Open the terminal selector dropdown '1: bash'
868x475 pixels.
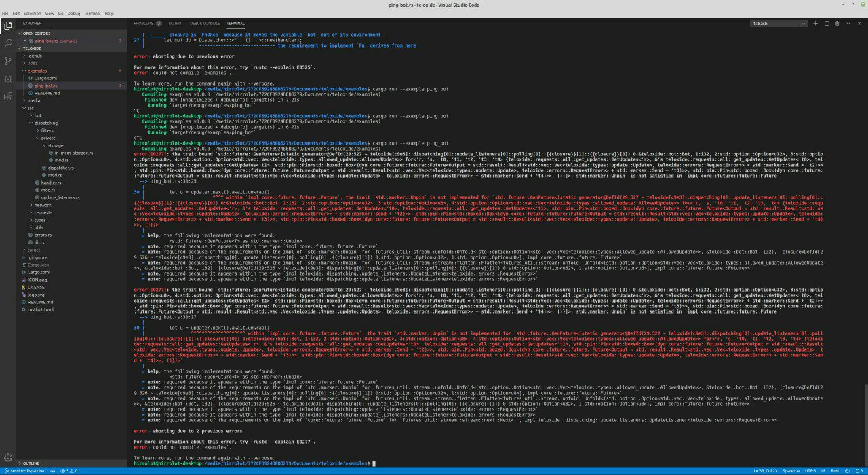click(x=778, y=23)
